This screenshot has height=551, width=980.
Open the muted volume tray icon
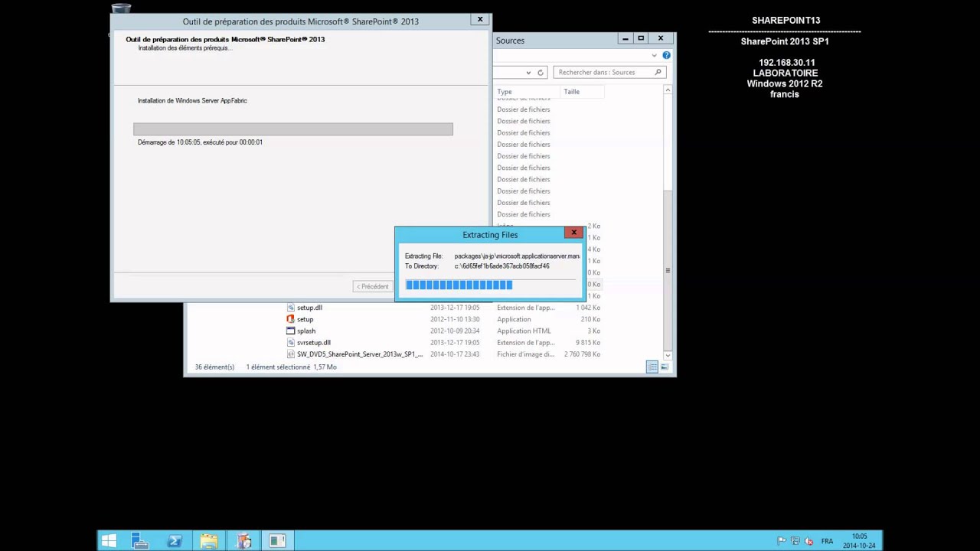pyautogui.click(x=809, y=541)
